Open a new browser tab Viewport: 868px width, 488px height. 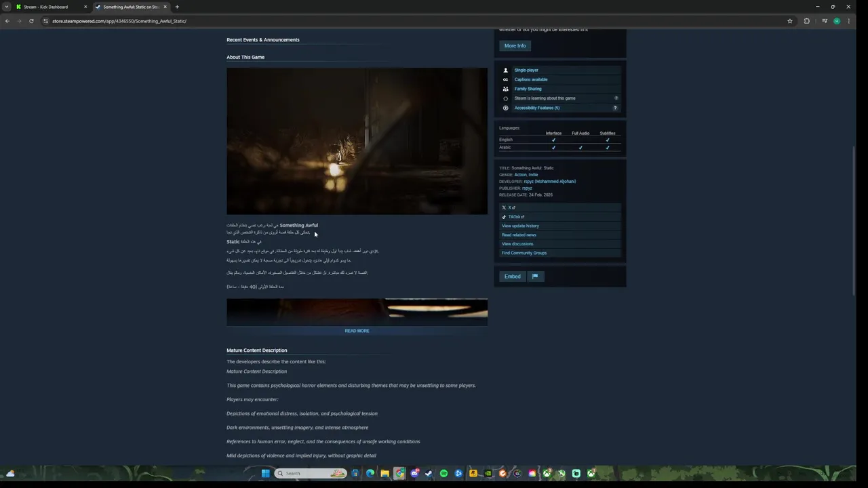[x=177, y=7]
